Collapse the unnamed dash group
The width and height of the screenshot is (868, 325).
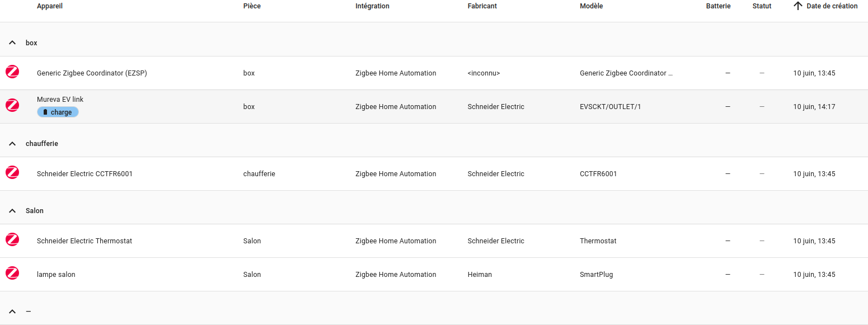[x=12, y=312]
